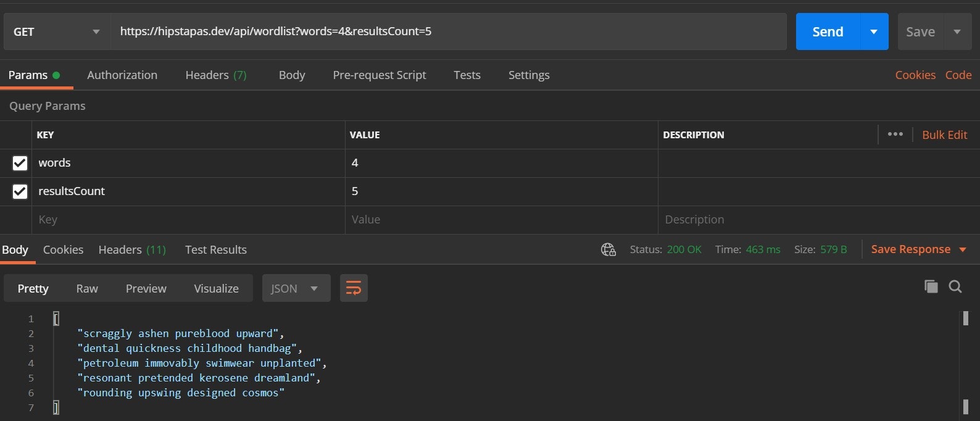980x421 pixels.
Task: Uncheck the resultsCount parameter checkbox
Action: 20,191
